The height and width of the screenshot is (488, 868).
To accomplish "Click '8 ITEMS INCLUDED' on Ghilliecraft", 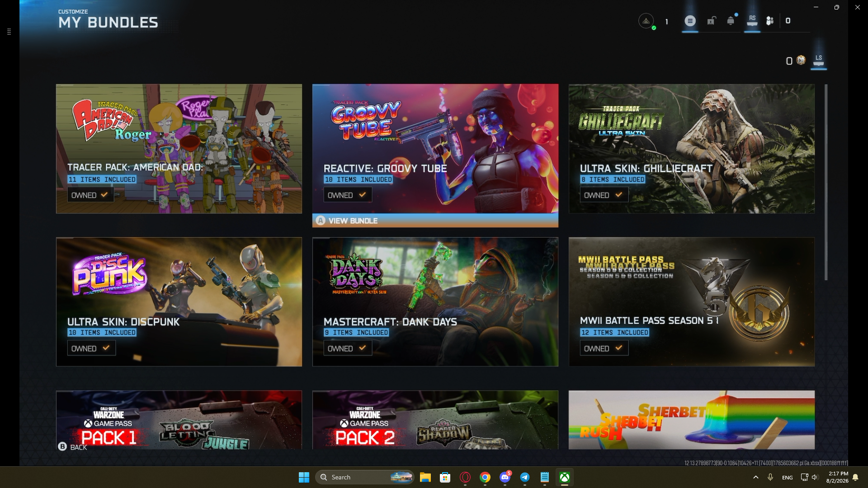I will tap(613, 179).
